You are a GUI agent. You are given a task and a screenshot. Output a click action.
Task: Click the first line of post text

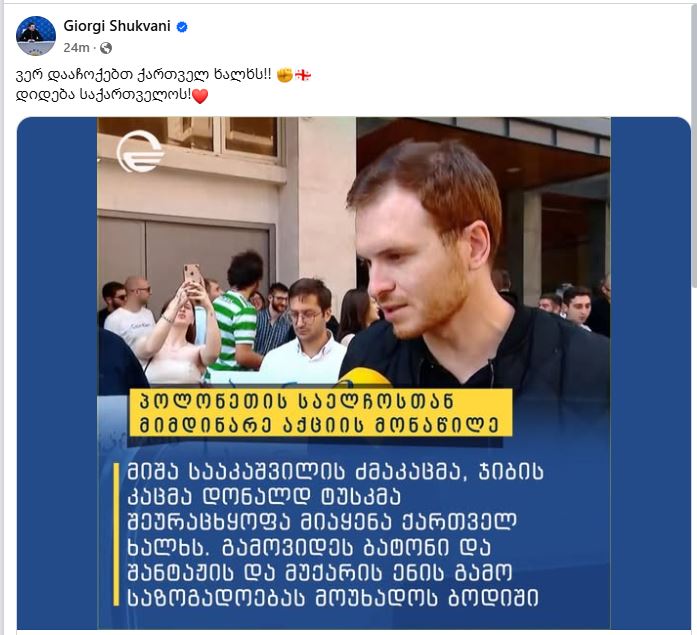click(x=164, y=75)
